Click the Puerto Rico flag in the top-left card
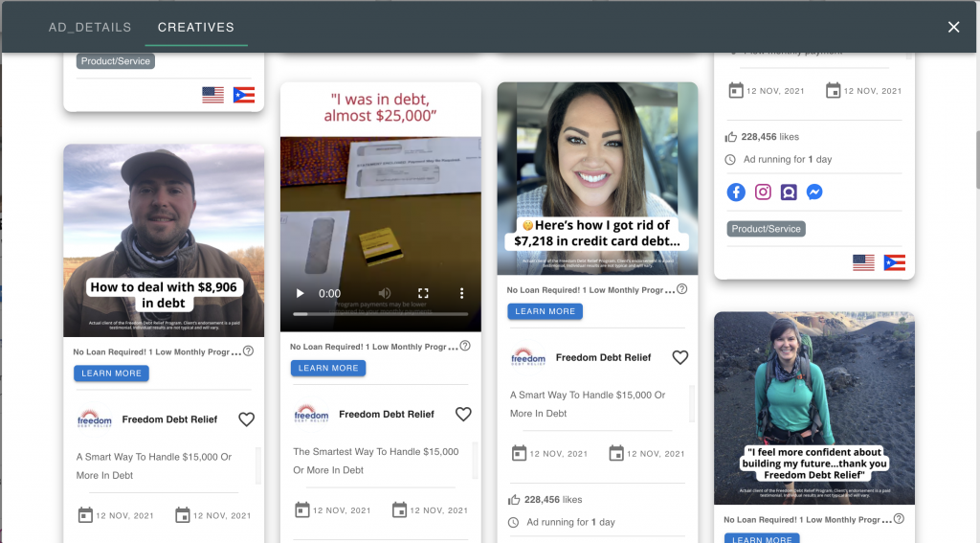 tap(244, 95)
